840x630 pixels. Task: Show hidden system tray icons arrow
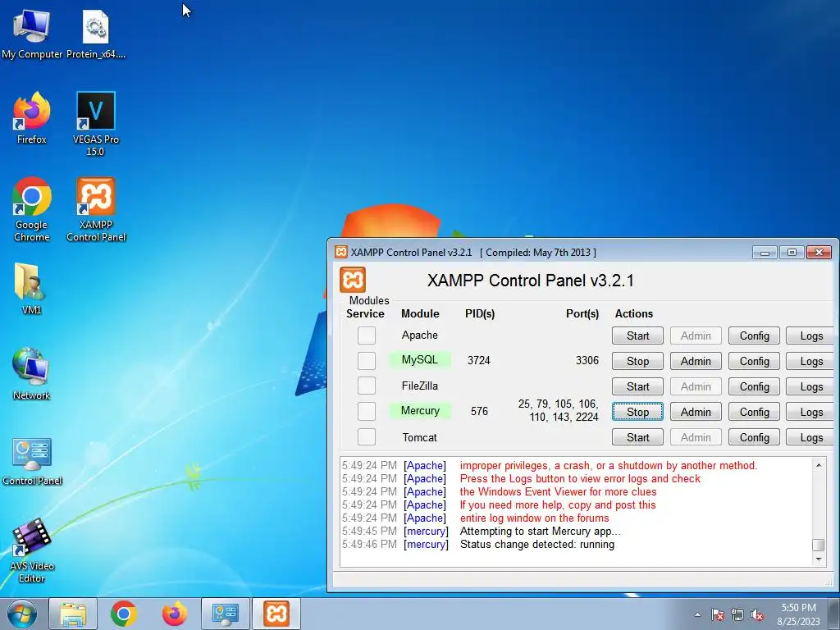[697, 614]
